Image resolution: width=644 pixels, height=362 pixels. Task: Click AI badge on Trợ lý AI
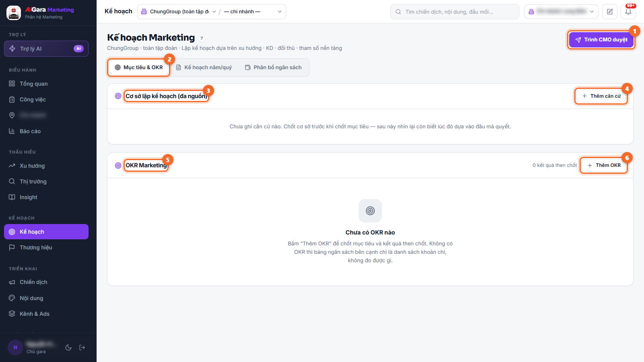click(78, 49)
